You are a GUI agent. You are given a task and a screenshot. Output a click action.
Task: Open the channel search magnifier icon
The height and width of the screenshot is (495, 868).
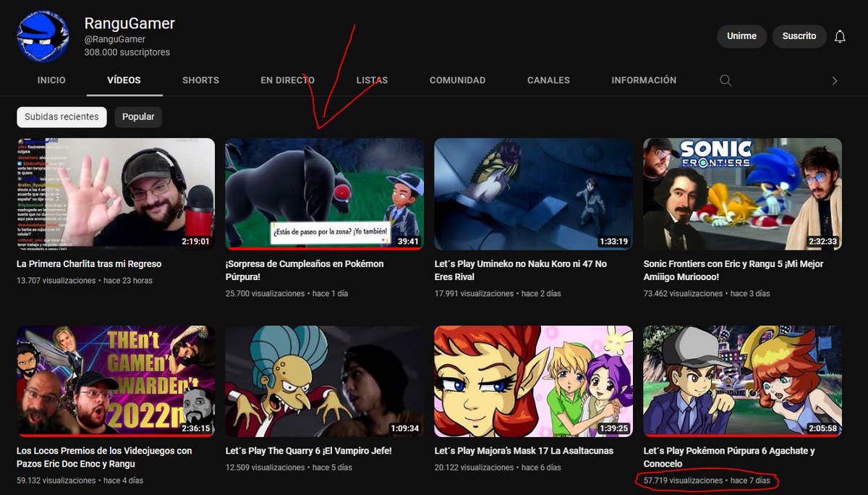726,80
